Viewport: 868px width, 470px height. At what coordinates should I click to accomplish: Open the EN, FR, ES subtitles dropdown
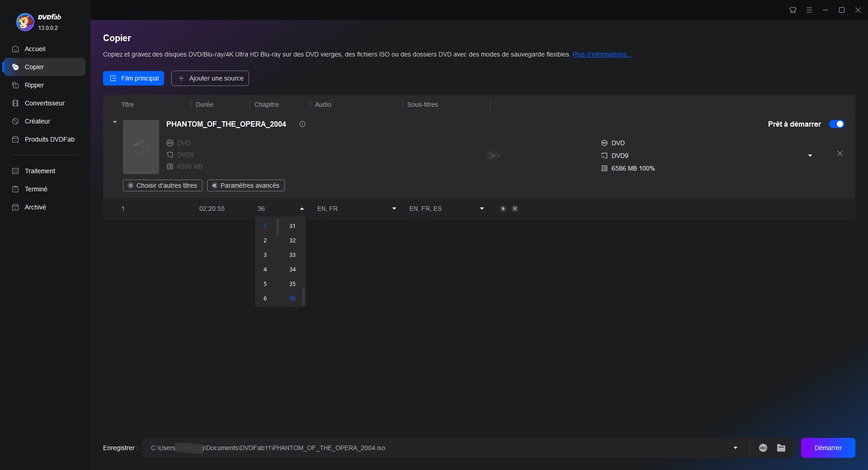482,209
